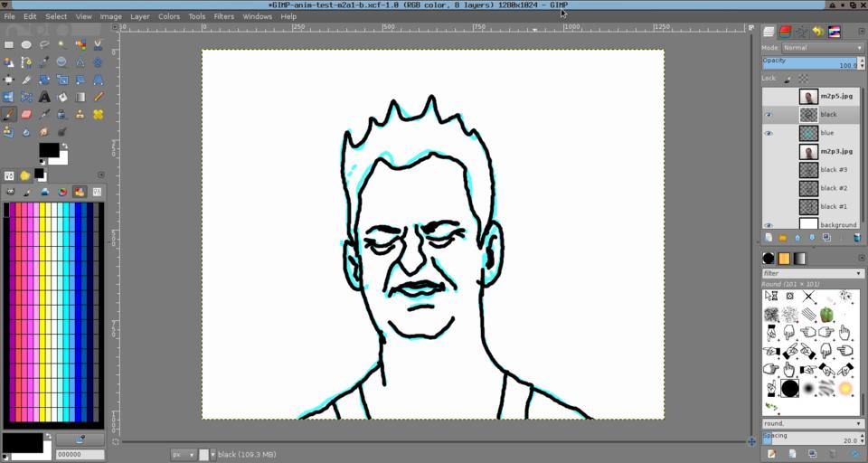Click the green pepper brush
Image resolution: width=868 pixels, height=463 pixels.
point(826,315)
